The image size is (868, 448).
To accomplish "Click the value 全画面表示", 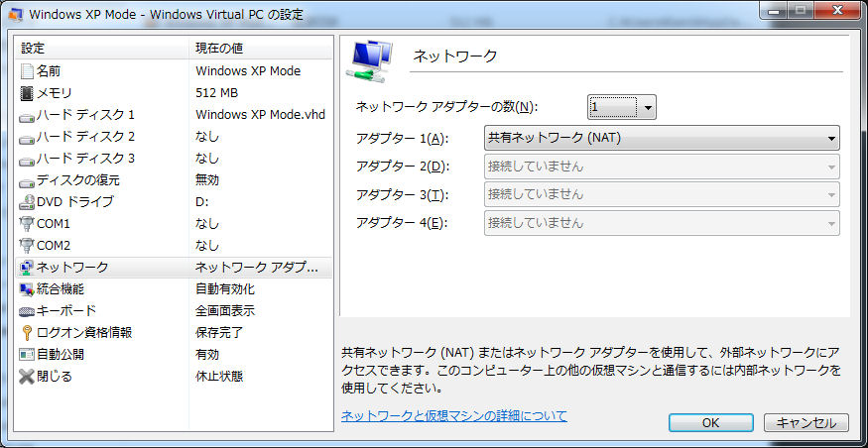I will tap(225, 311).
